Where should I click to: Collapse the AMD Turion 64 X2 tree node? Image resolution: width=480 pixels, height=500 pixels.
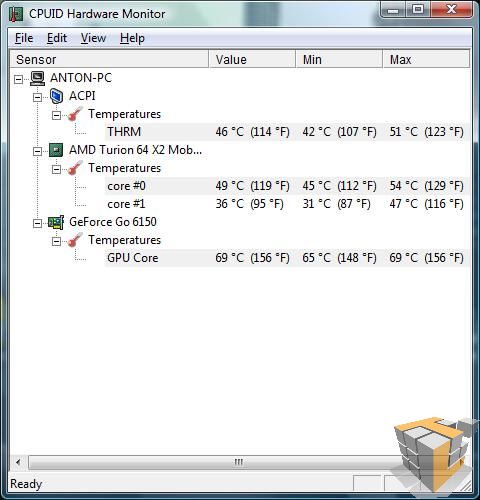click(x=37, y=151)
